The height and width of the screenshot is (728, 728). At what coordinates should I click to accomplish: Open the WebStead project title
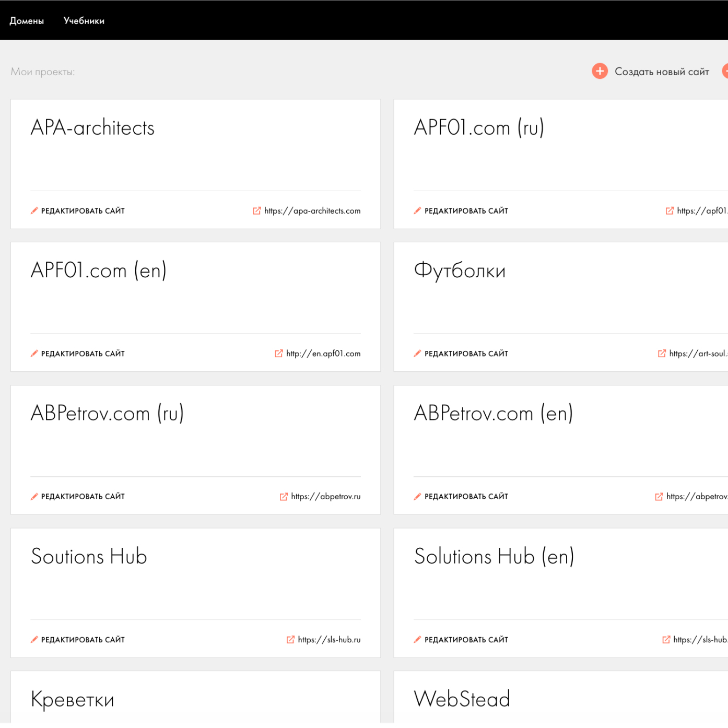coord(462,699)
